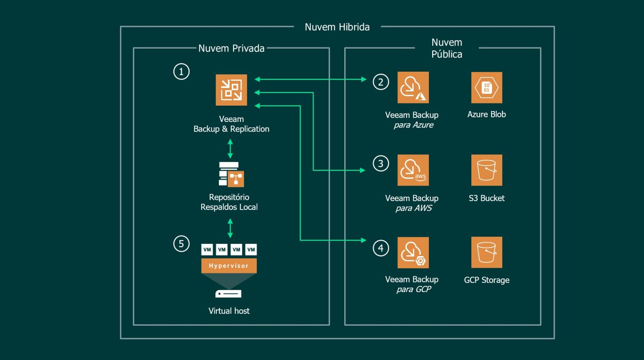Select the "GCP Storage" label

(x=487, y=280)
